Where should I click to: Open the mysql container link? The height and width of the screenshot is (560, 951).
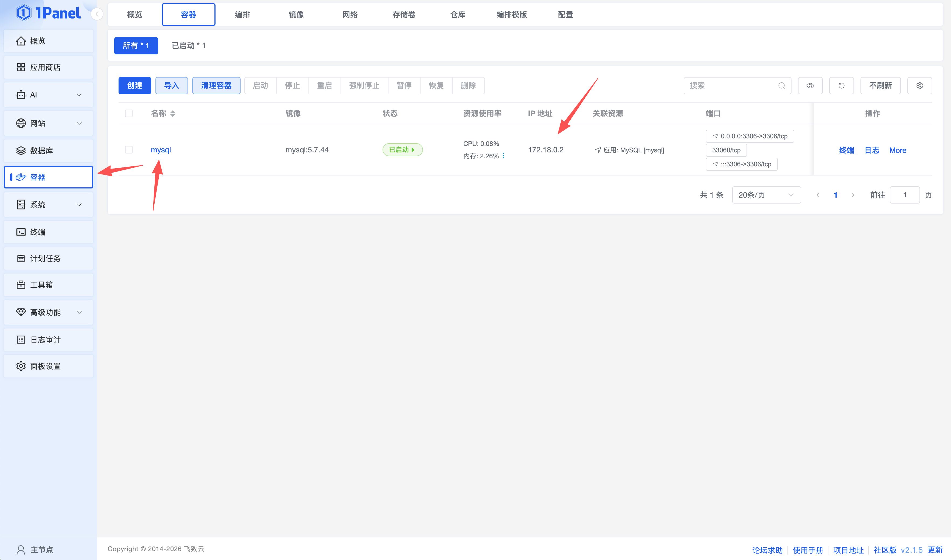pos(161,150)
